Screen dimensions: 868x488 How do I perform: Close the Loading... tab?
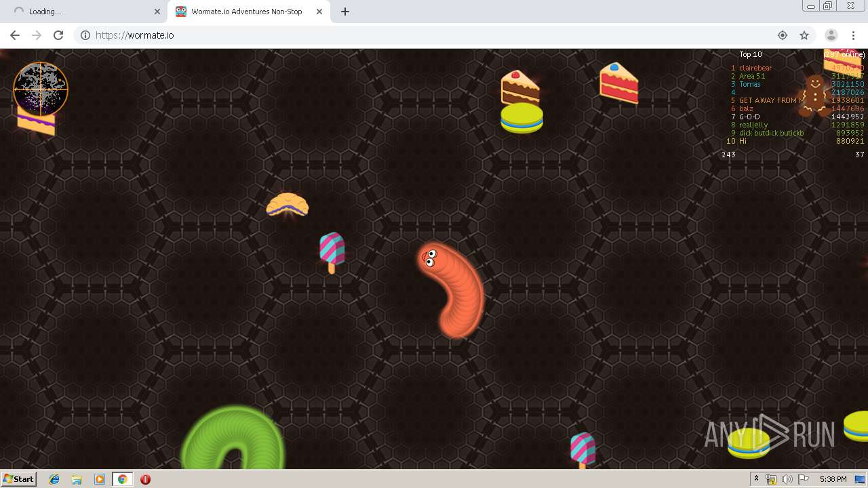[x=157, y=12]
